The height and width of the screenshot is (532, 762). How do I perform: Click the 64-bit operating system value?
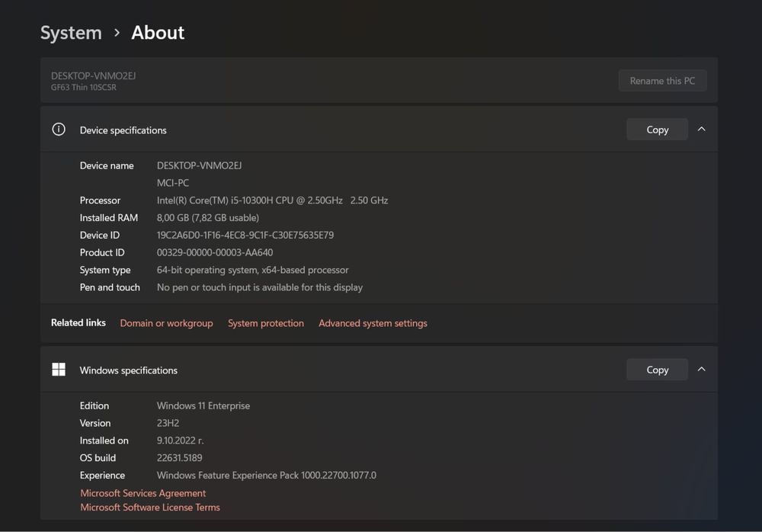(252, 270)
